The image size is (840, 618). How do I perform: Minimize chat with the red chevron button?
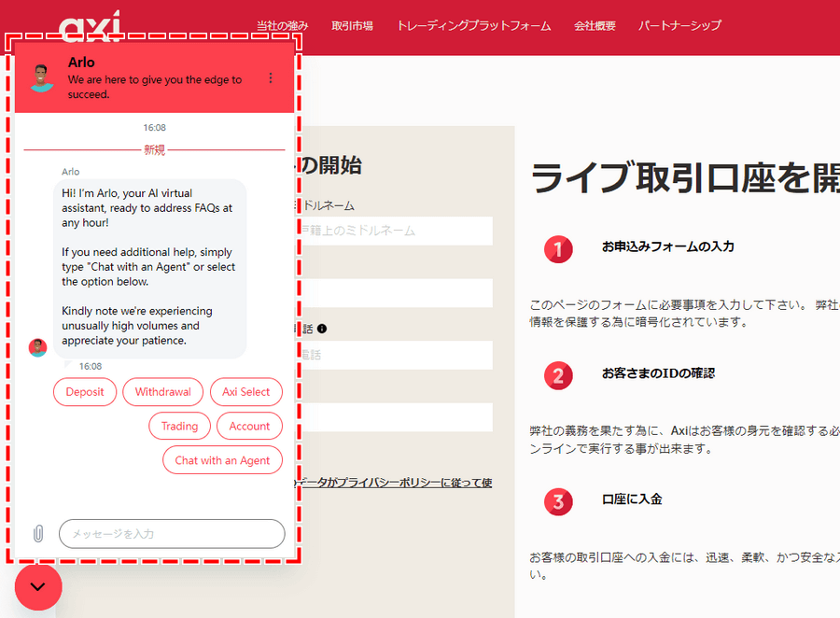coord(38,587)
